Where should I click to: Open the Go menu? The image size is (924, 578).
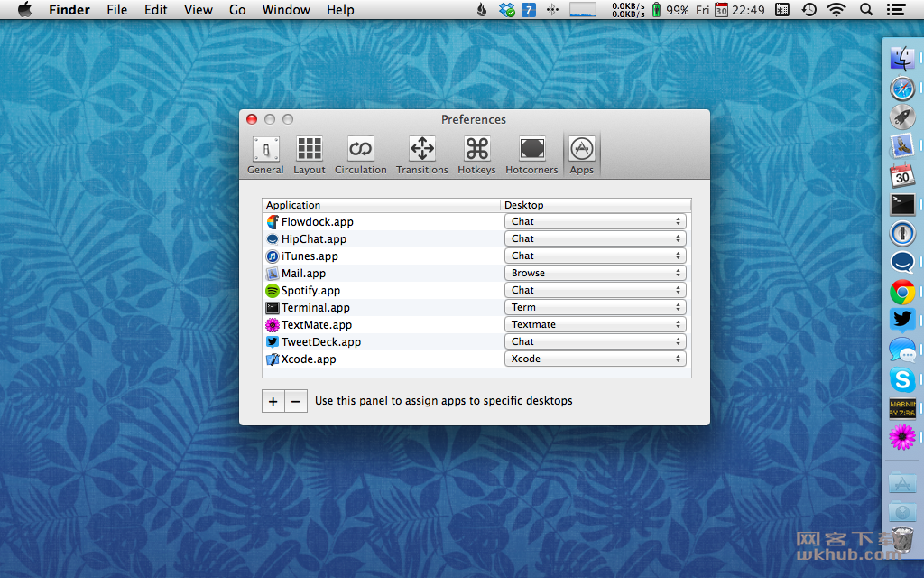[237, 9]
